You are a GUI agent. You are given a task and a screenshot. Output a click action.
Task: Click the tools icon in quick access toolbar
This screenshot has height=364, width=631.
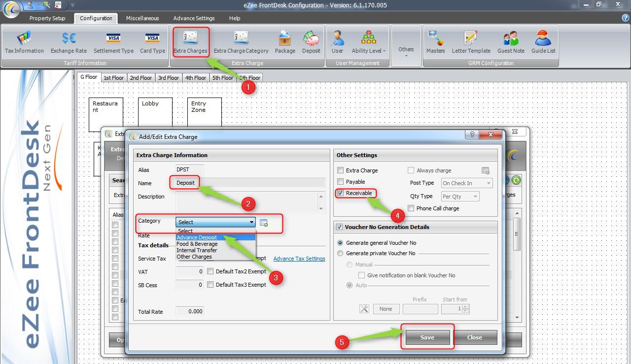click(47, 5)
